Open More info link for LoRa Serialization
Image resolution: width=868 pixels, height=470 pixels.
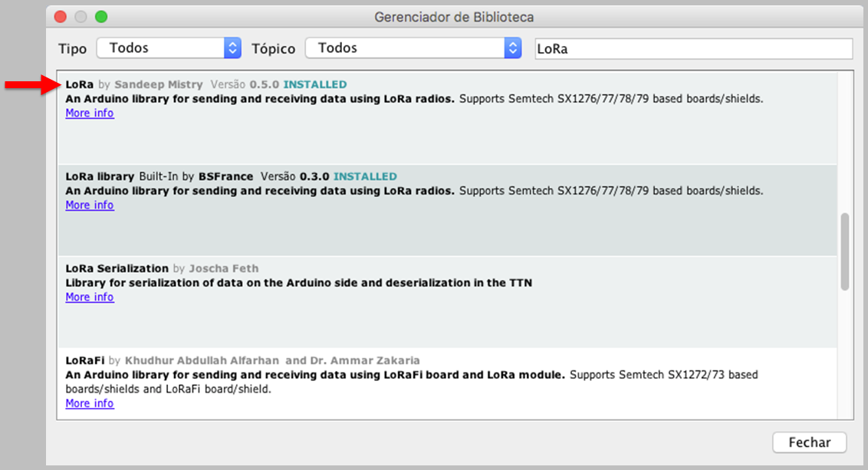click(90, 297)
